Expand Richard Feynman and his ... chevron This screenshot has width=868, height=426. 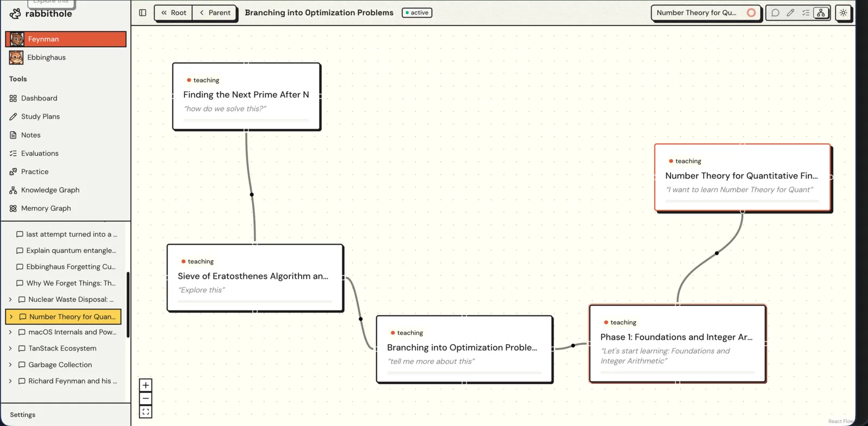click(10, 381)
